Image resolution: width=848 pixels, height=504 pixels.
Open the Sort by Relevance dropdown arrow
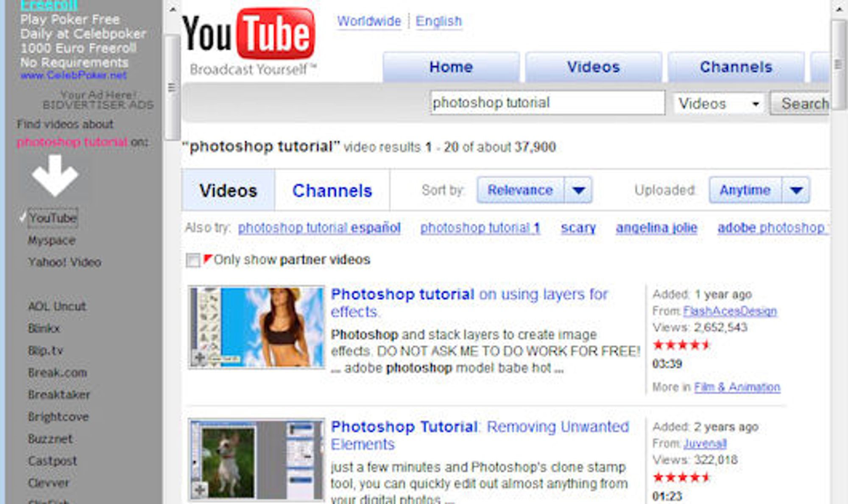pos(579,190)
